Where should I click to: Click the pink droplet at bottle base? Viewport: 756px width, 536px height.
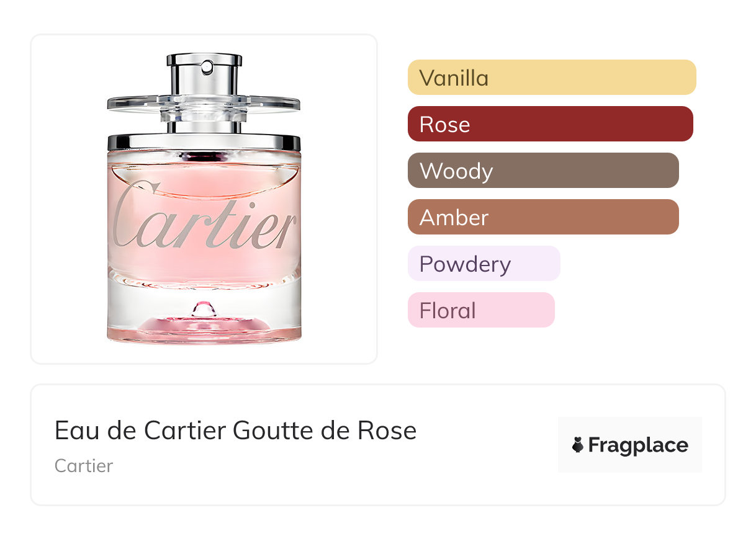click(x=203, y=308)
